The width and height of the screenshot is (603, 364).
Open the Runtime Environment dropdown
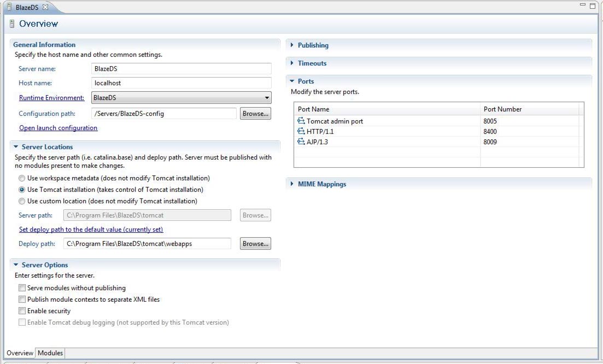182,98
